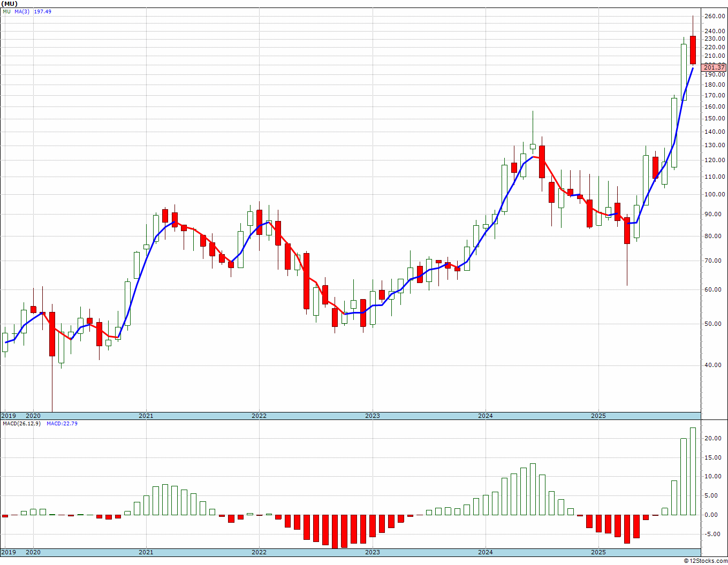
Task: Click the 2020 label on MACD panel axis
Action: click(33, 552)
